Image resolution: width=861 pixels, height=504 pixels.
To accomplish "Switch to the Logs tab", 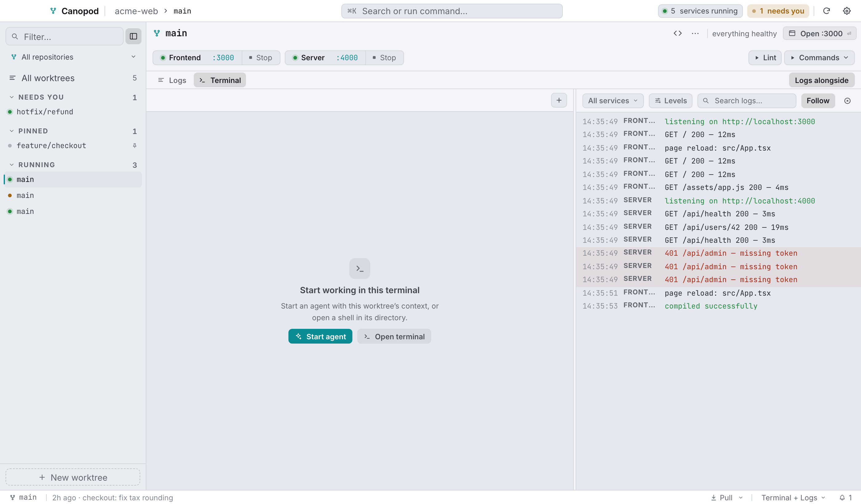I will click(172, 80).
